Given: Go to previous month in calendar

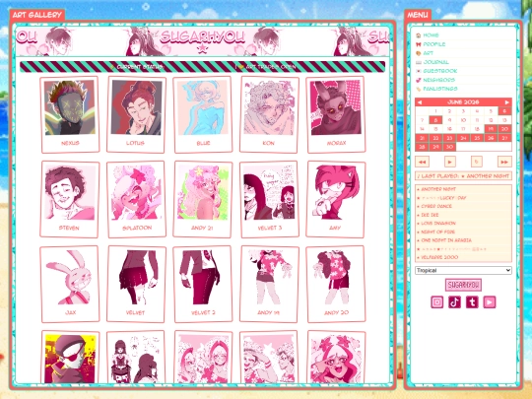Looking at the screenshot, I should [420, 102].
